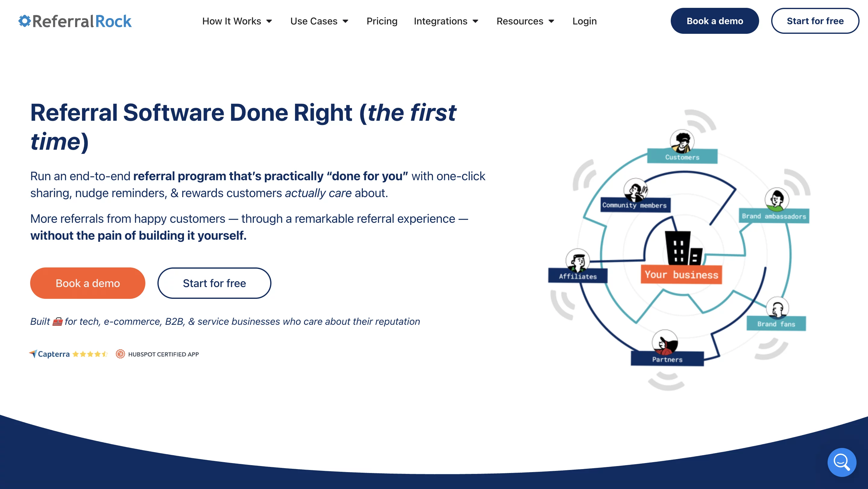
Task: Click the Partners avatar icon
Action: pos(664,342)
